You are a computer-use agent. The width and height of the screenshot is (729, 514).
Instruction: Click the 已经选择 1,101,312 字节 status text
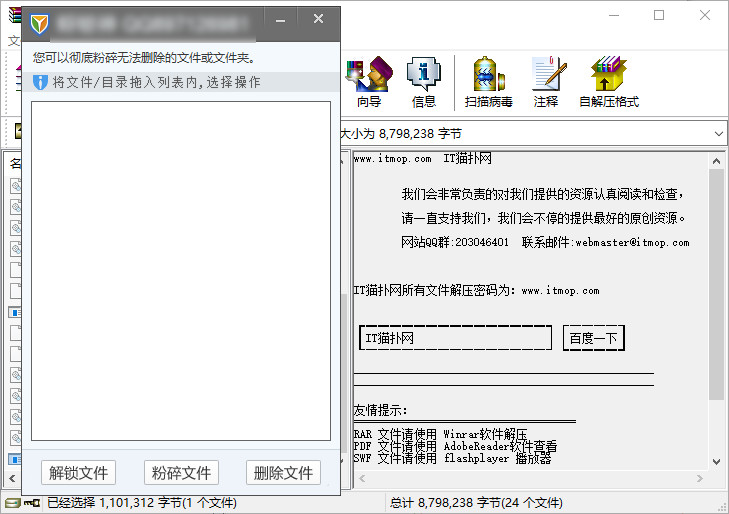pos(142,503)
